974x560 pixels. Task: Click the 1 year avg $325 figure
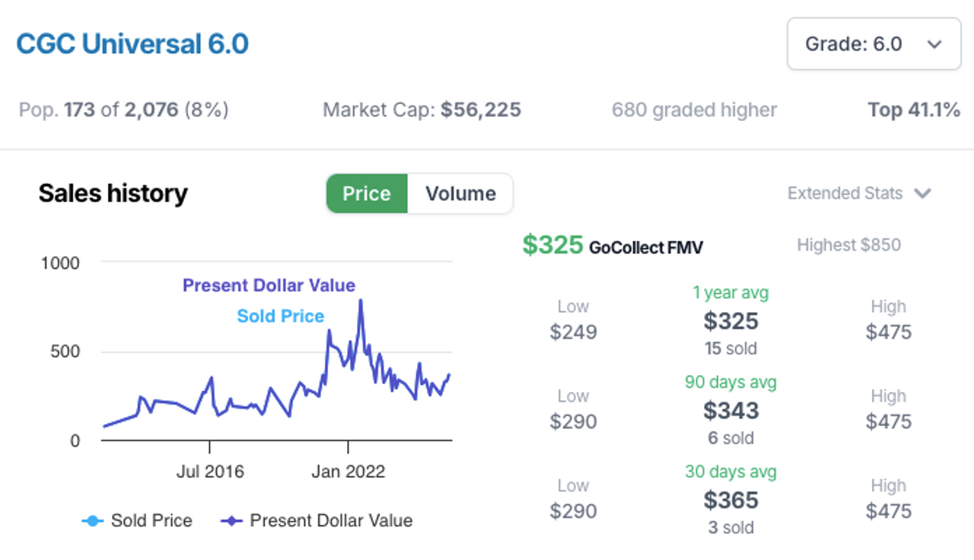click(730, 321)
